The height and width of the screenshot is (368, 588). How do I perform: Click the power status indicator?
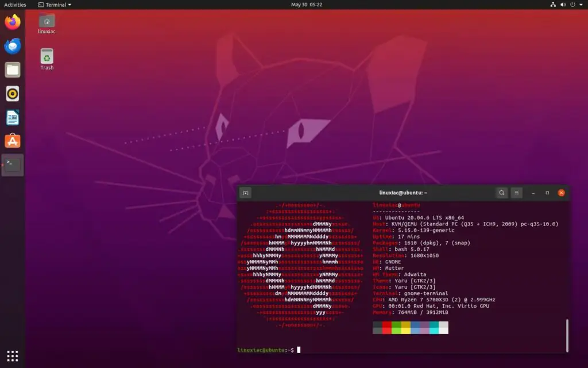pos(572,5)
